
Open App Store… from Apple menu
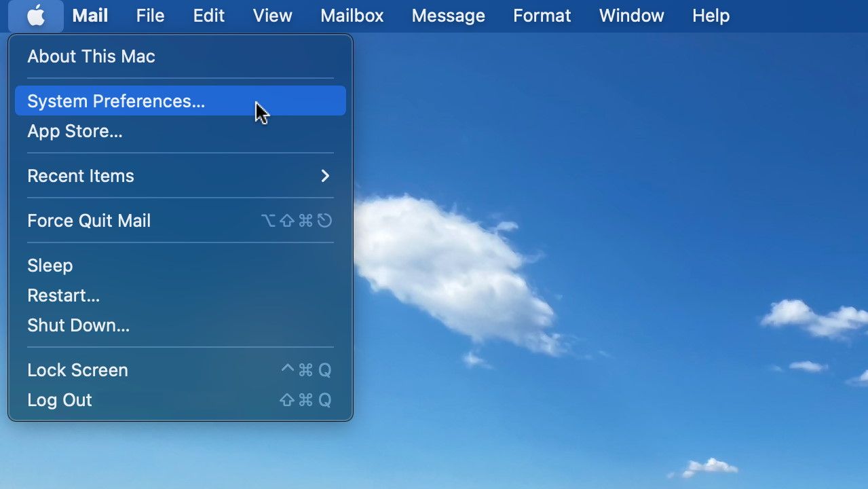click(x=181, y=131)
